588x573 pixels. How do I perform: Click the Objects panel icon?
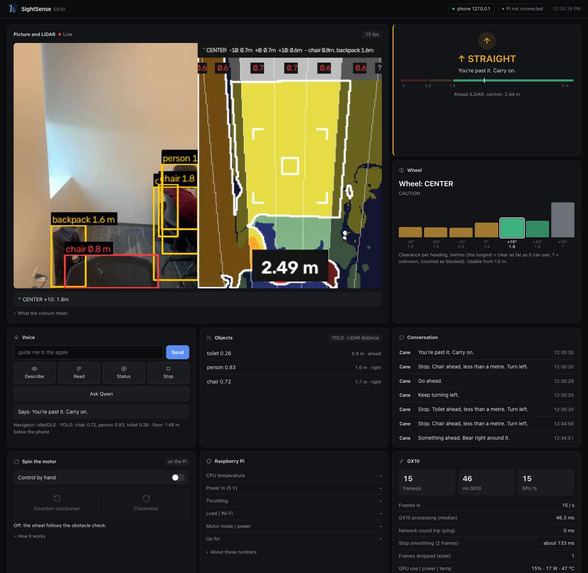point(209,338)
